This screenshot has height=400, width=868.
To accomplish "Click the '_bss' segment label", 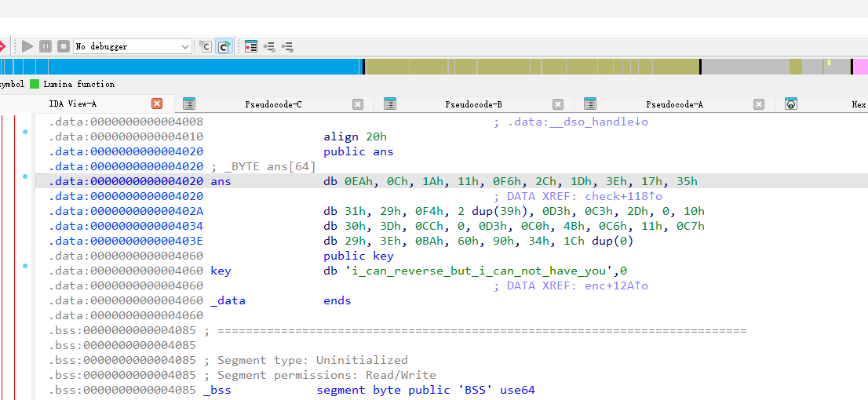I will click(217, 391).
